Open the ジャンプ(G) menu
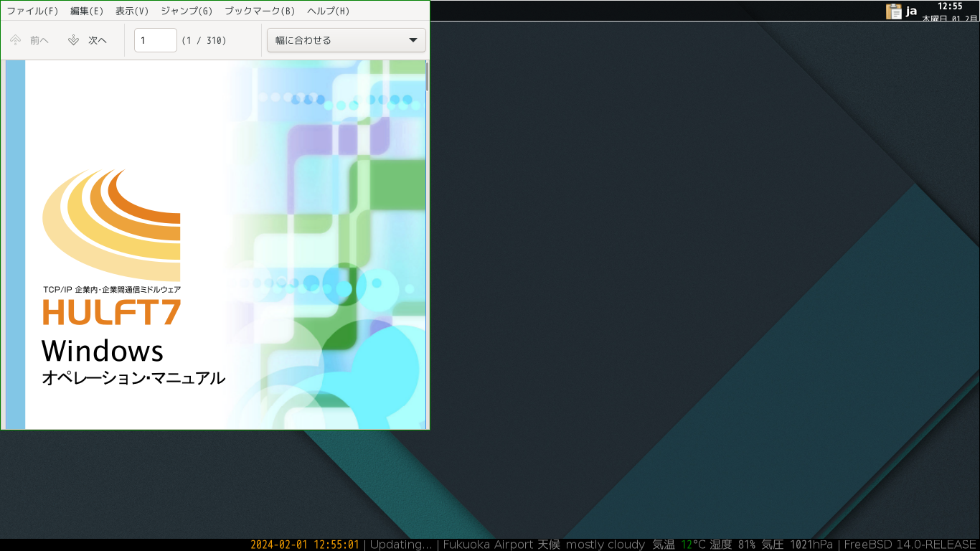Image resolution: width=980 pixels, height=551 pixels. (187, 11)
